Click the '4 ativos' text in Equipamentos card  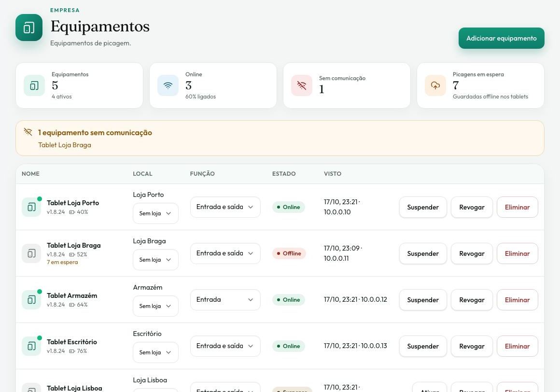(x=61, y=97)
